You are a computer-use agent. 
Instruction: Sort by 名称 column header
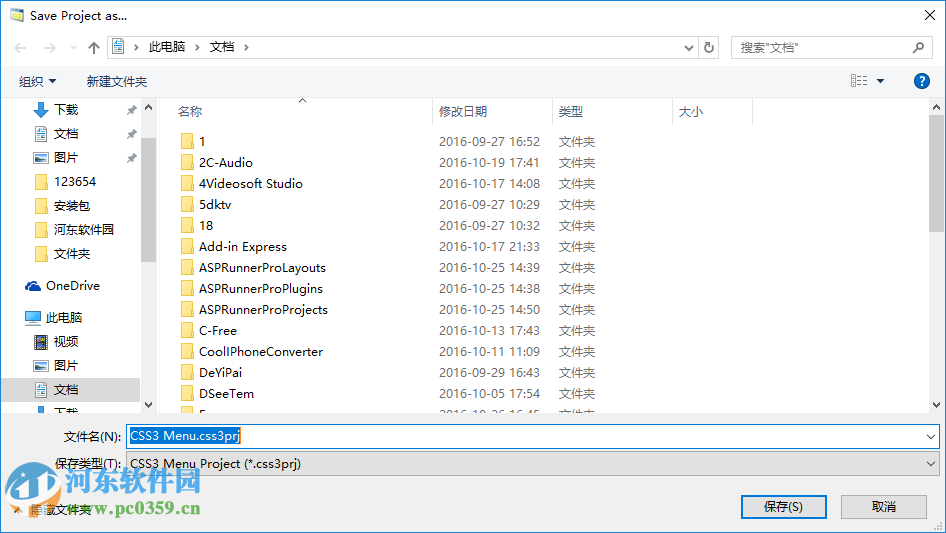pyautogui.click(x=190, y=112)
